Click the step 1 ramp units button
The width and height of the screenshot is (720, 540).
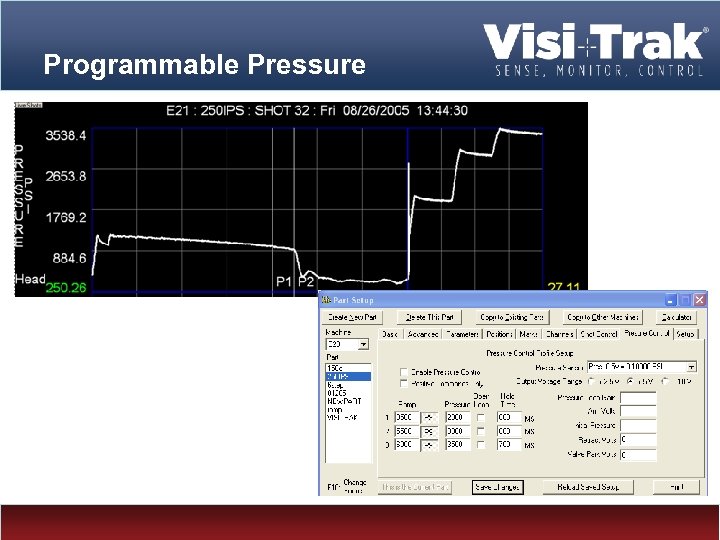[429, 418]
